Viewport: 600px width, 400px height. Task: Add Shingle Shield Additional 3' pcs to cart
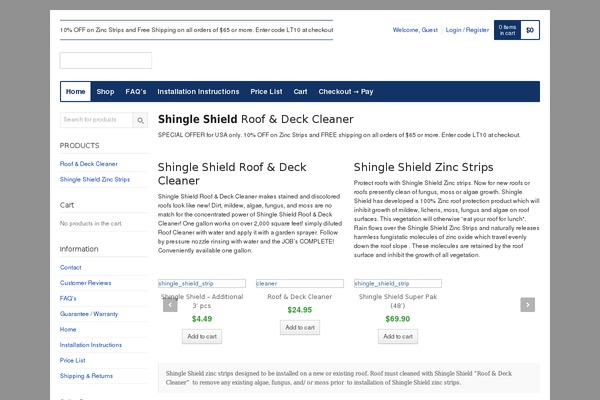[x=202, y=336]
